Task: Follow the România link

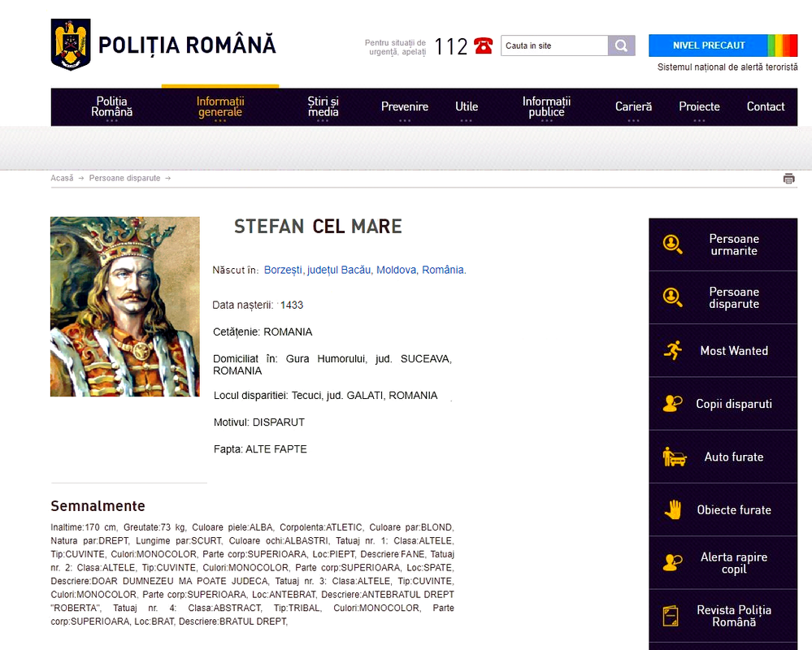Action: pos(443,270)
